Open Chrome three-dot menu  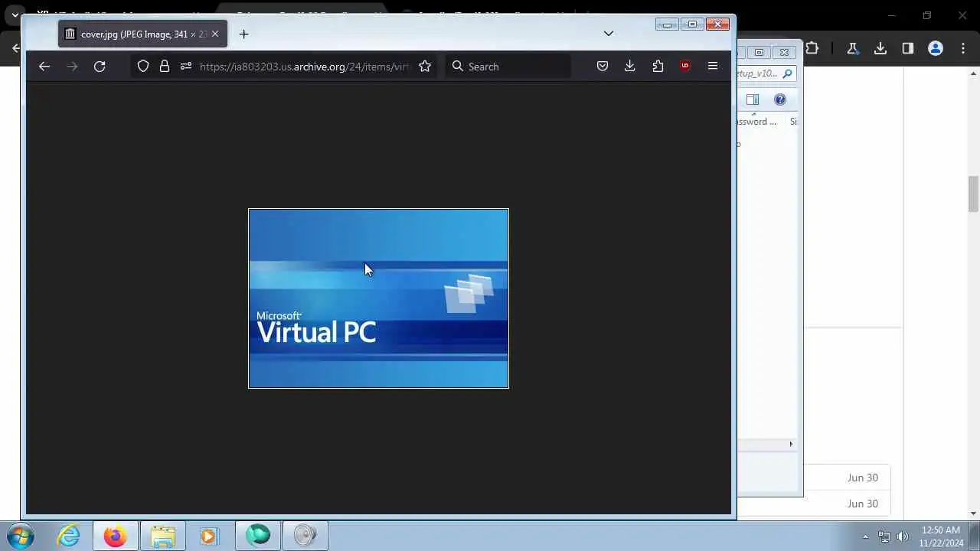tap(962, 48)
